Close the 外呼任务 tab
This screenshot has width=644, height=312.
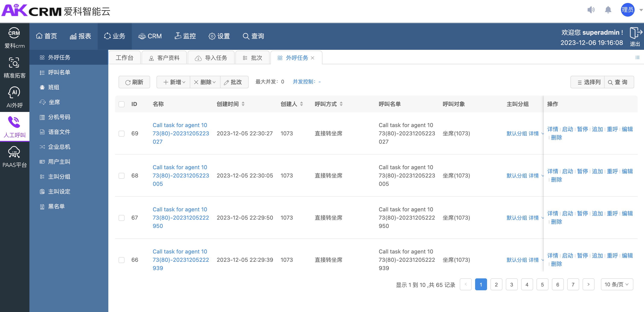312,58
